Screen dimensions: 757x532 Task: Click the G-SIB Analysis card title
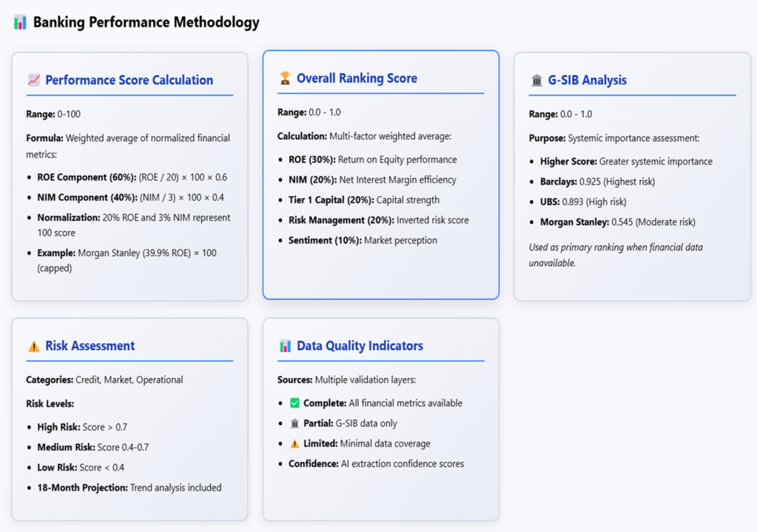coord(587,81)
